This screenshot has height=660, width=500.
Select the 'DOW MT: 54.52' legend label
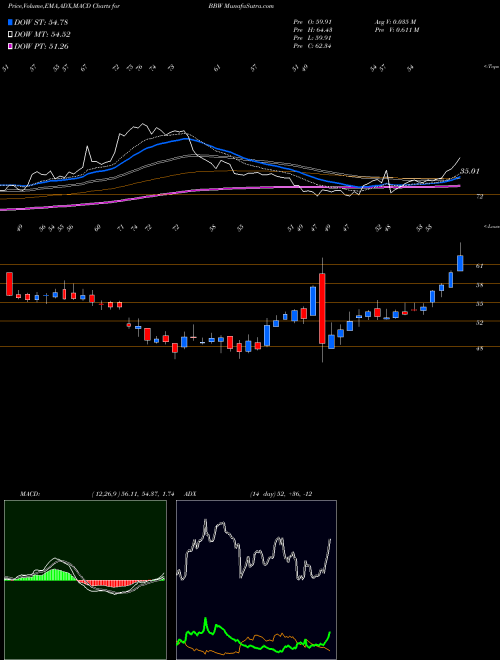pos(42,35)
